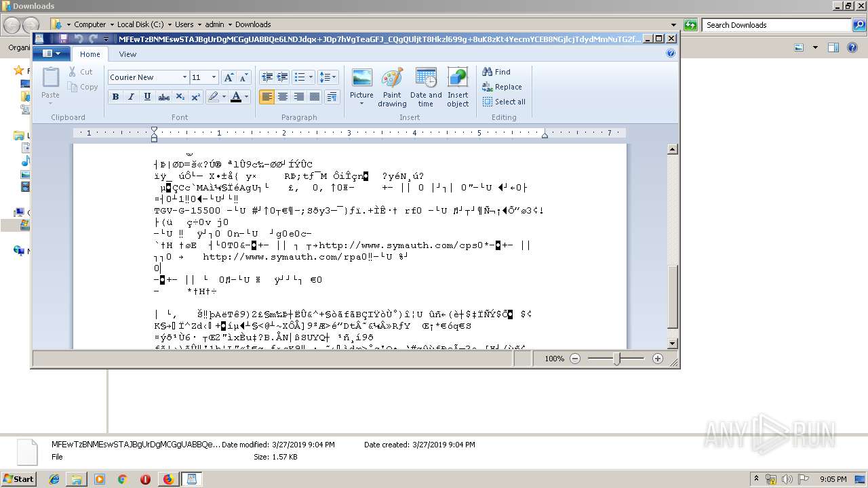Viewport: 868px width, 488px height.
Task: Click the right indent marker on ruler
Action: click(x=545, y=136)
